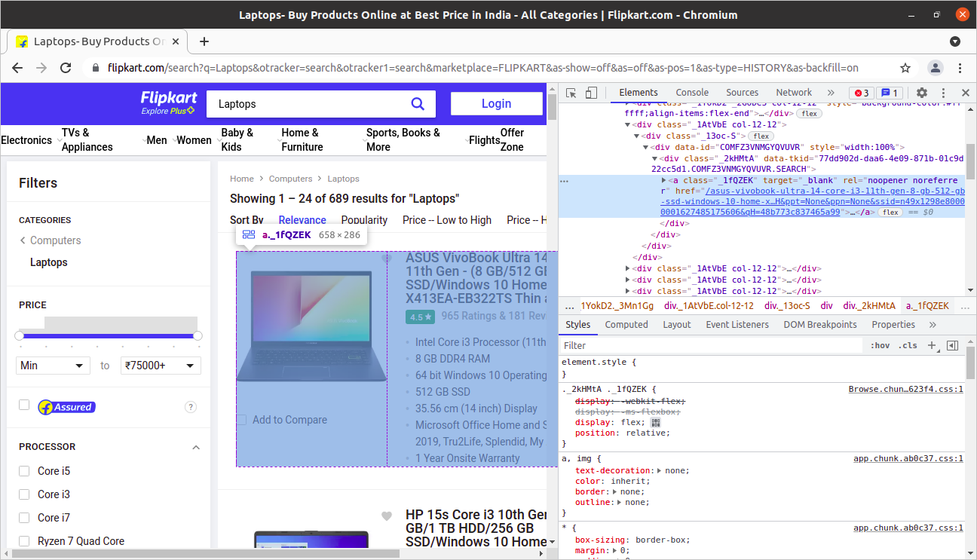977x560 pixels.
Task: Switch to the Network tab
Action: tap(794, 93)
